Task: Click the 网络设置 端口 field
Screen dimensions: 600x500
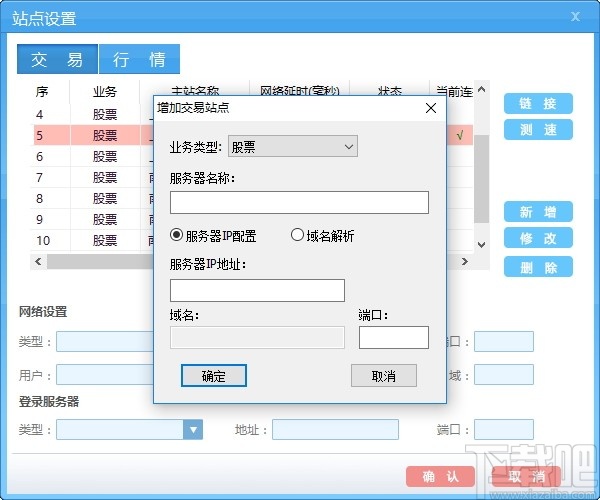Action: 504,341
